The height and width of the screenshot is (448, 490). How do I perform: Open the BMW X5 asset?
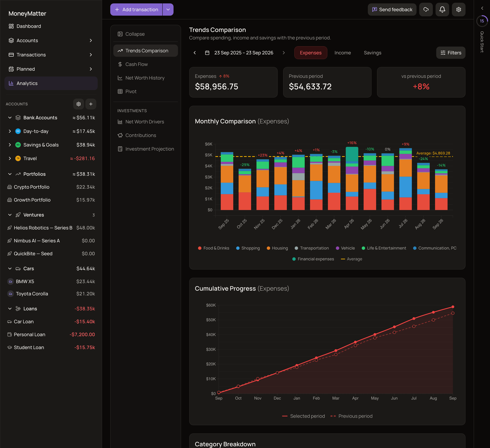tap(51, 281)
